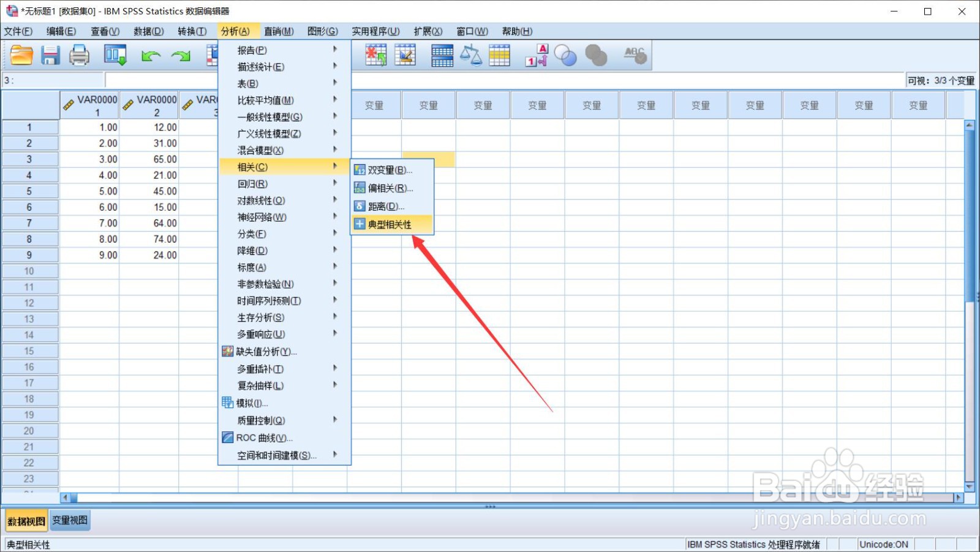Viewport: 980px width, 552px height.
Task: Click the chart icon next to Insert variable
Action: click(x=405, y=55)
